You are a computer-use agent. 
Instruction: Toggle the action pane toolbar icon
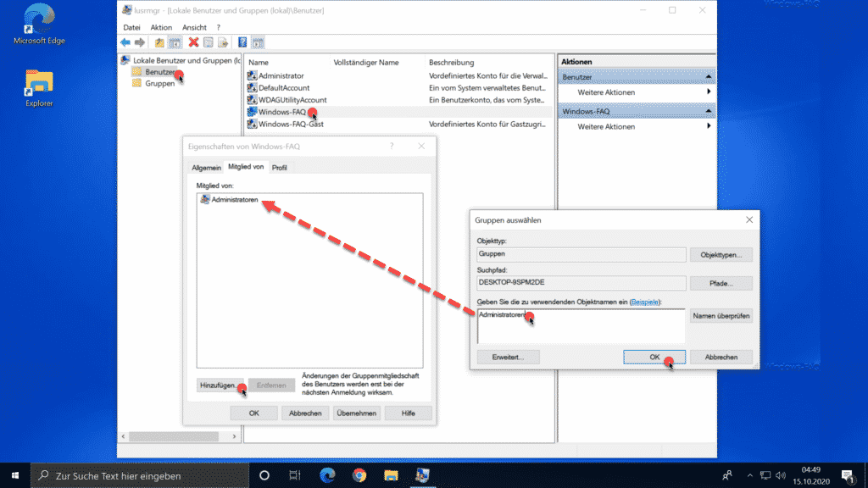[x=258, y=42]
